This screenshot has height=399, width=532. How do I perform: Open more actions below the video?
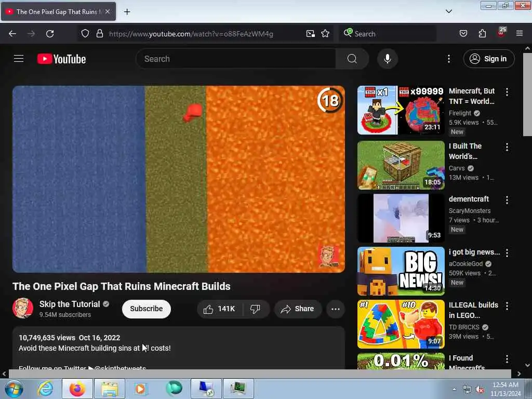[335, 309]
